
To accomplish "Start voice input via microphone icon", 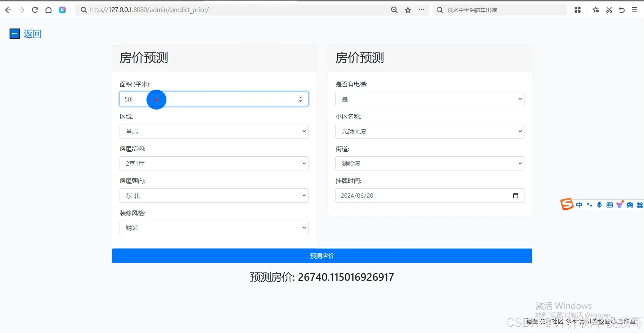I will [599, 205].
